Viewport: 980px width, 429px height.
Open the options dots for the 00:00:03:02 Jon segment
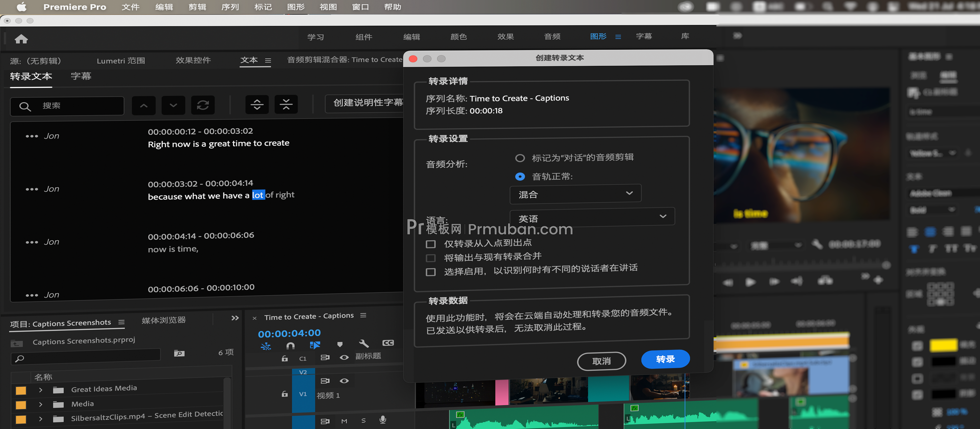[32, 189]
